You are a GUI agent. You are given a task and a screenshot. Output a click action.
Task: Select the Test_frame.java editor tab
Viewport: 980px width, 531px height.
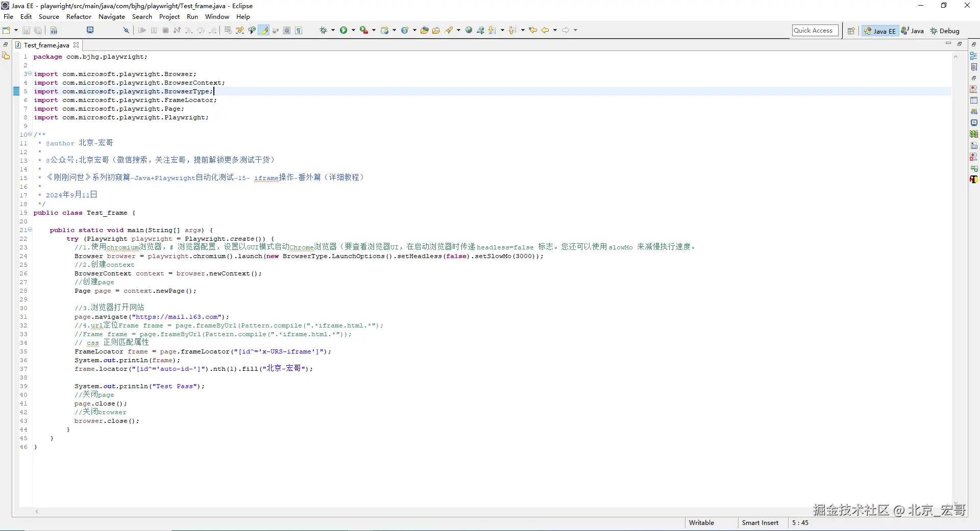[x=46, y=45]
